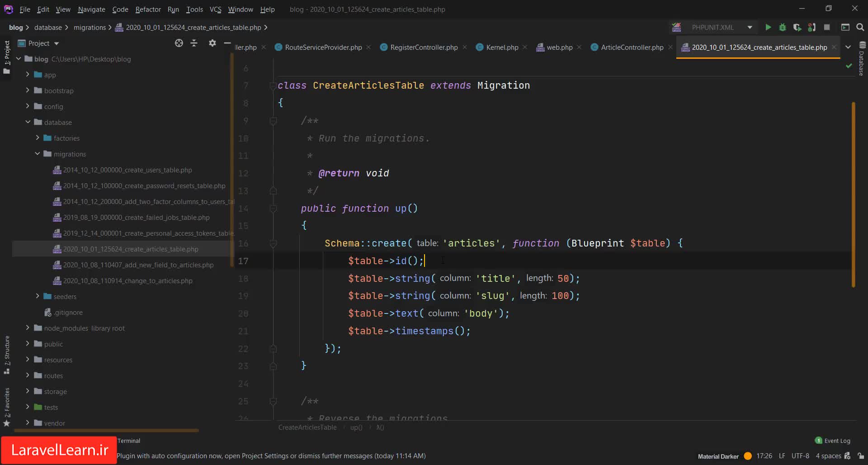Open the PHPUNIT.XML run configuration dropdown
The image size is (868, 465).
tap(750, 27)
